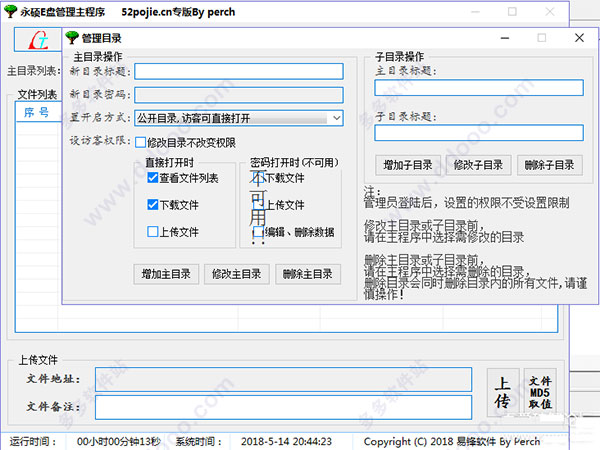Focus the 子目录标题 input field
Image resolution: width=600 pixels, height=450 pixels.
coord(479,133)
